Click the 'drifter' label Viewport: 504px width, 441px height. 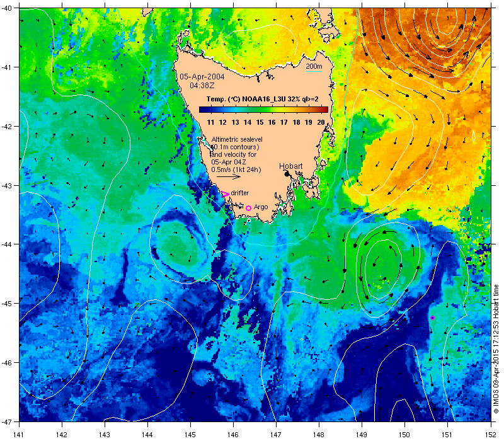[240, 193]
